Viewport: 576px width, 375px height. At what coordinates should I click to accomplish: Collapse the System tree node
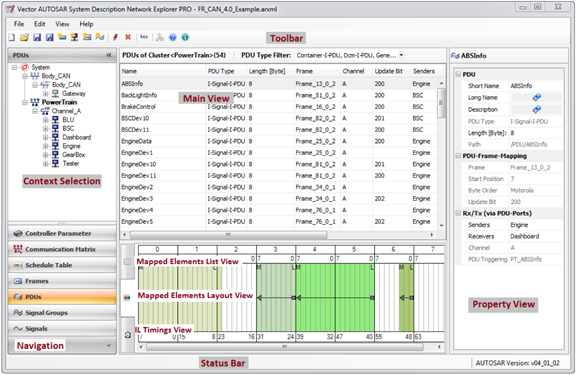(x=14, y=67)
